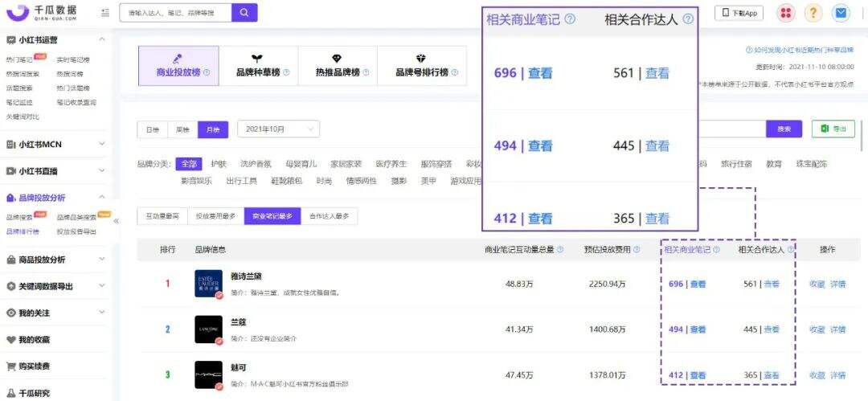Click info icon next to 预估投放费用 header
The width and height of the screenshot is (868, 401).
(x=637, y=250)
